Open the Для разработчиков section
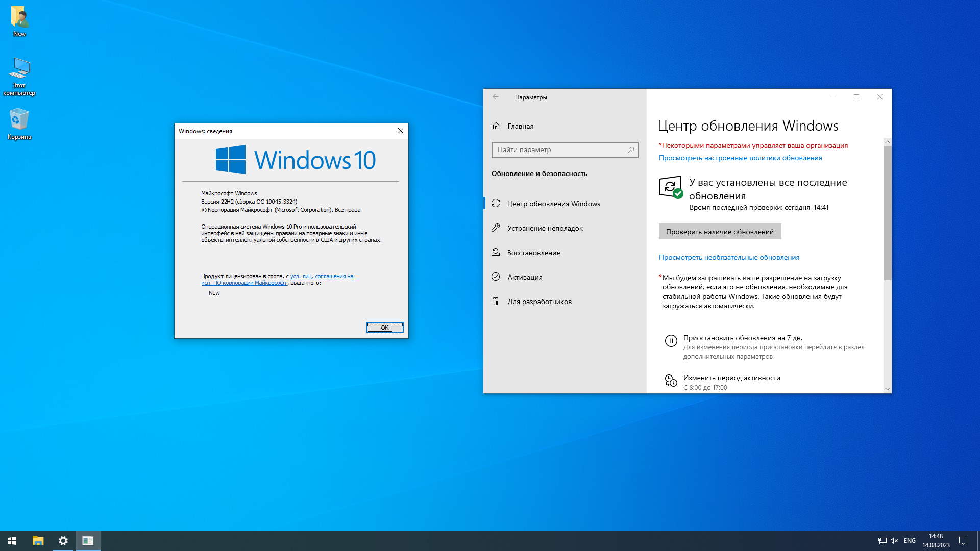 point(539,302)
